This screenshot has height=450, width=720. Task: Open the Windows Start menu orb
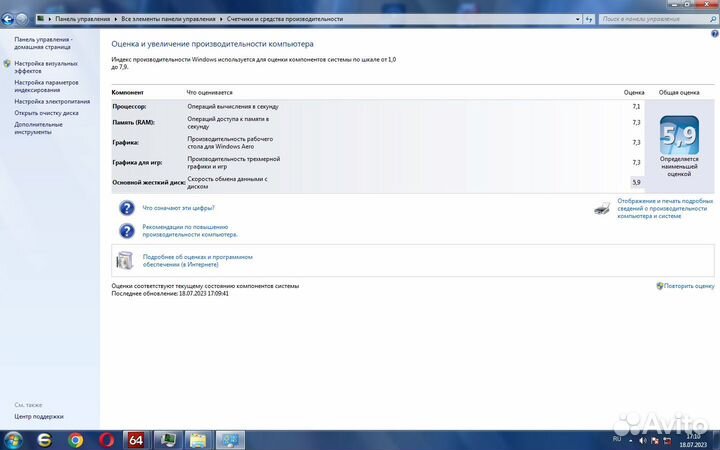click(12, 440)
